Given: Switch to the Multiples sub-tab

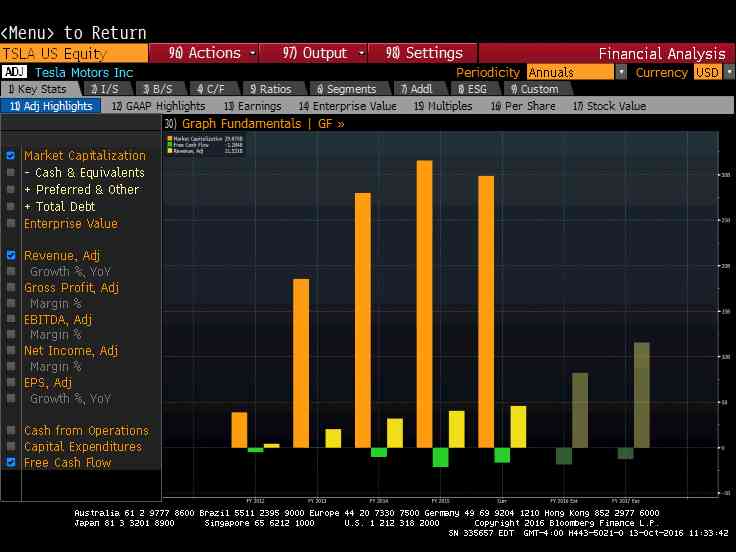Looking at the screenshot, I should pyautogui.click(x=443, y=106).
